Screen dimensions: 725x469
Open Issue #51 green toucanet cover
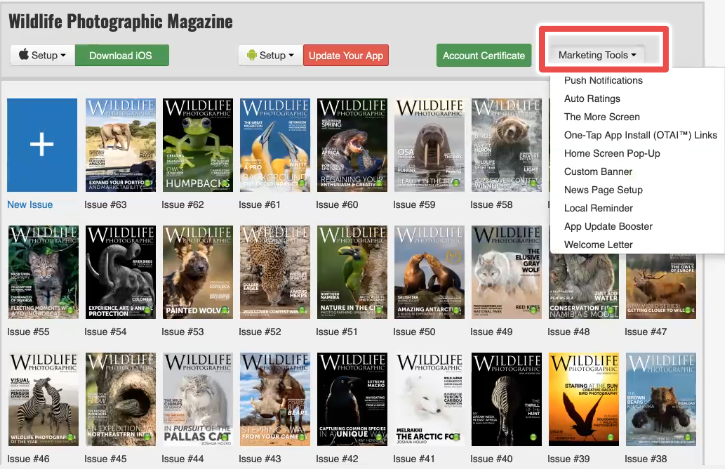(352, 272)
